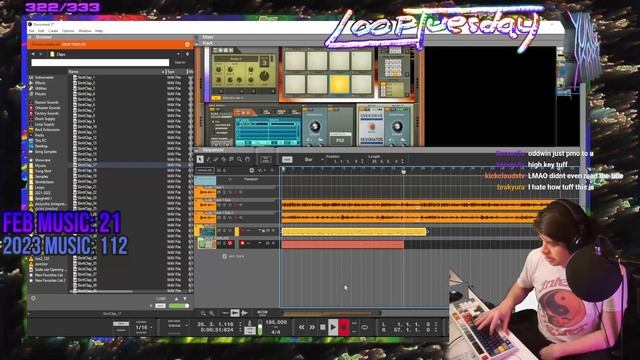
Task: Open the File menu
Action: [31, 31]
